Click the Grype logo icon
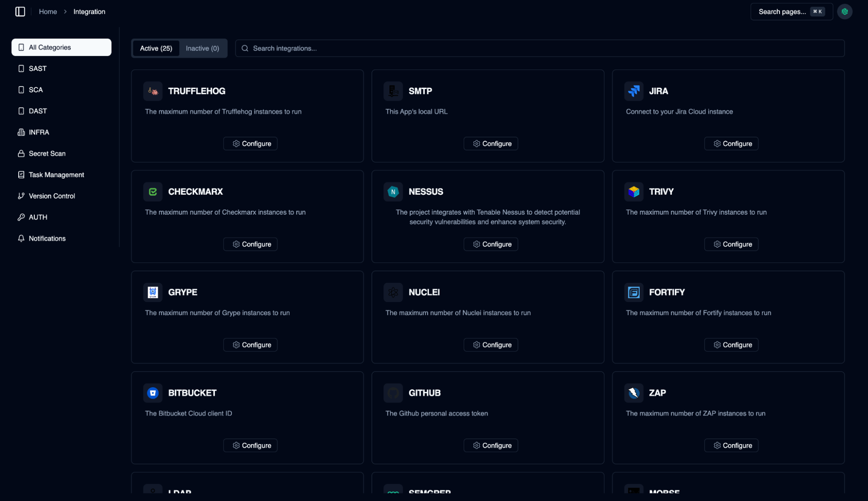The width and height of the screenshot is (868, 501). pyautogui.click(x=153, y=292)
